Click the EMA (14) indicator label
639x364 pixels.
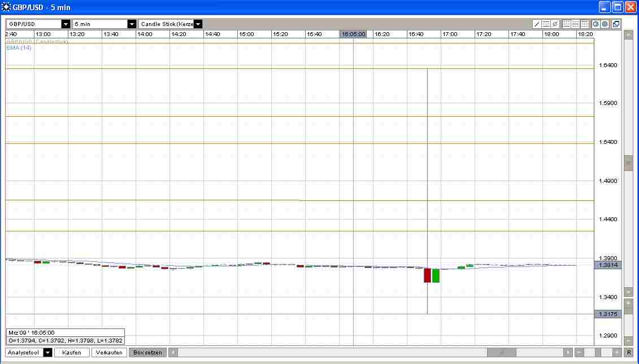(19, 48)
